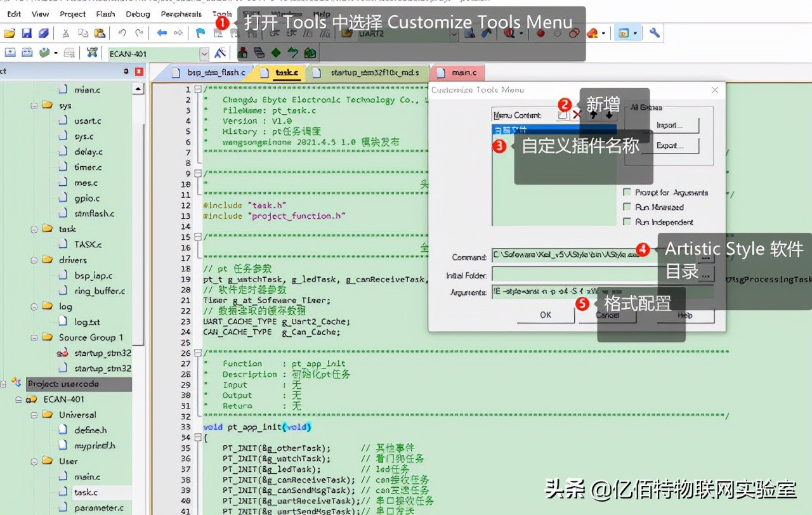Open the Edit menu

13,14
